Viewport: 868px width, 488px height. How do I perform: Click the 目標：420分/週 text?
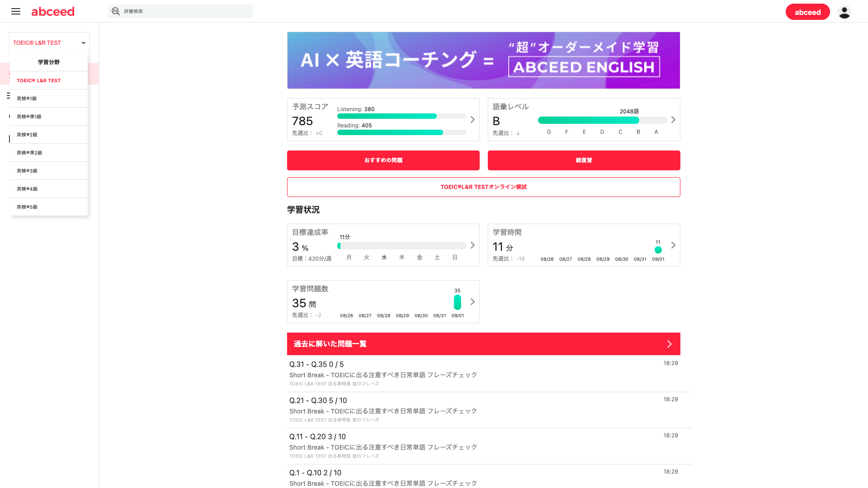pyautogui.click(x=311, y=259)
